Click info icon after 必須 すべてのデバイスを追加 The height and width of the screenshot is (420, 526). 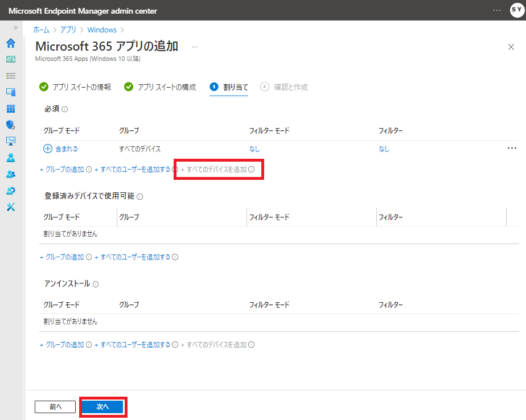pyautogui.click(x=251, y=170)
